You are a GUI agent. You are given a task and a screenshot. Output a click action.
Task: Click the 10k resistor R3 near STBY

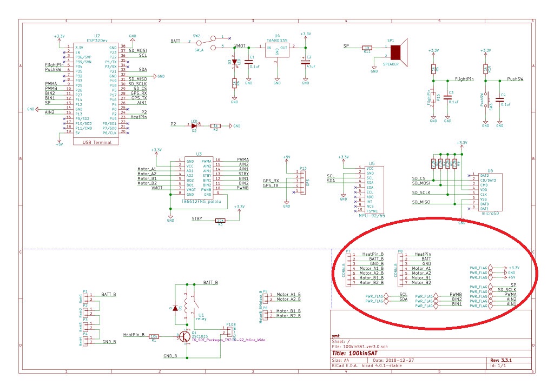(220, 220)
